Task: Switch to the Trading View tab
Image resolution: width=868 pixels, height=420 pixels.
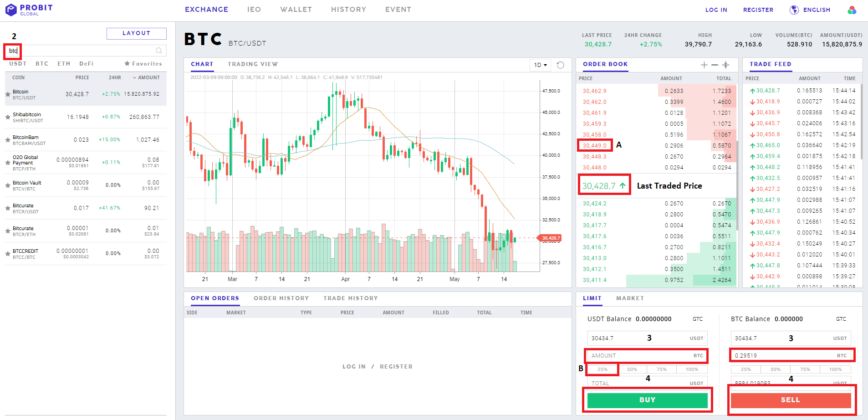Action: point(253,64)
